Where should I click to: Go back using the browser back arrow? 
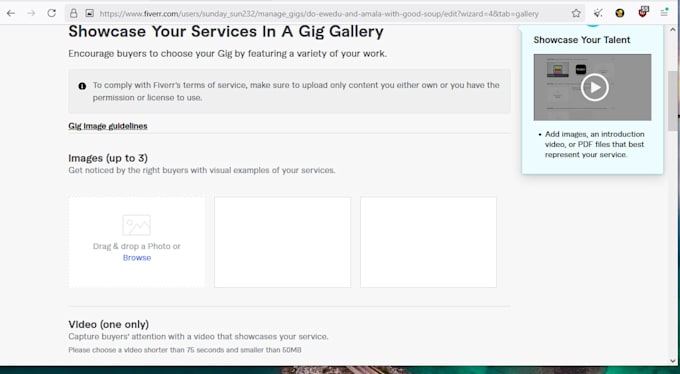[x=11, y=13]
